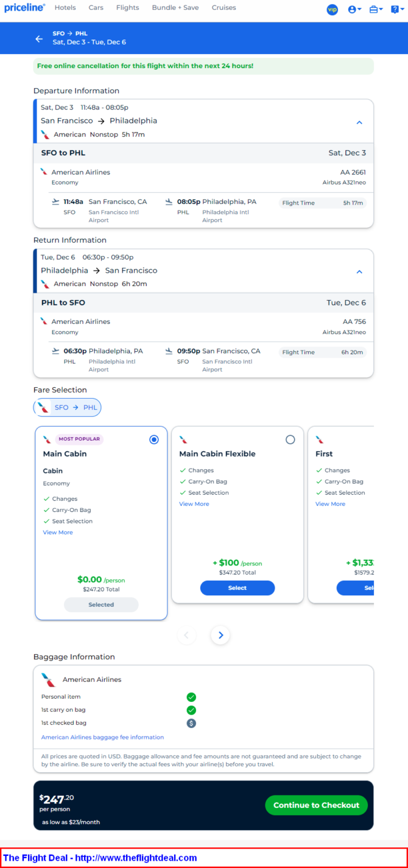Go back with the header arrow
Viewport: 408px width, 868px height.
coord(39,38)
